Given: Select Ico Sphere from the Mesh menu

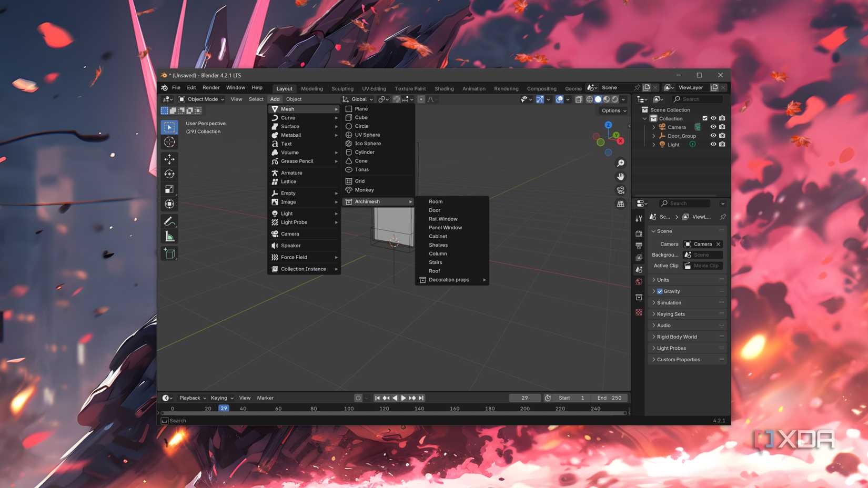Looking at the screenshot, I should coord(367,143).
